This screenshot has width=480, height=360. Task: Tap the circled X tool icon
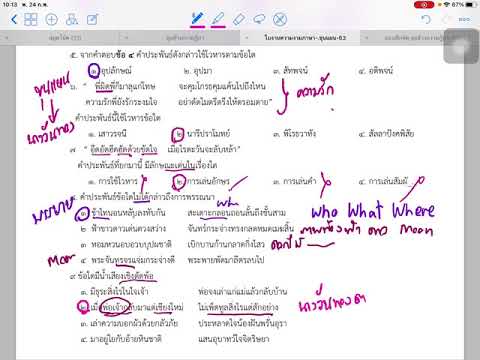[x=280, y=19]
